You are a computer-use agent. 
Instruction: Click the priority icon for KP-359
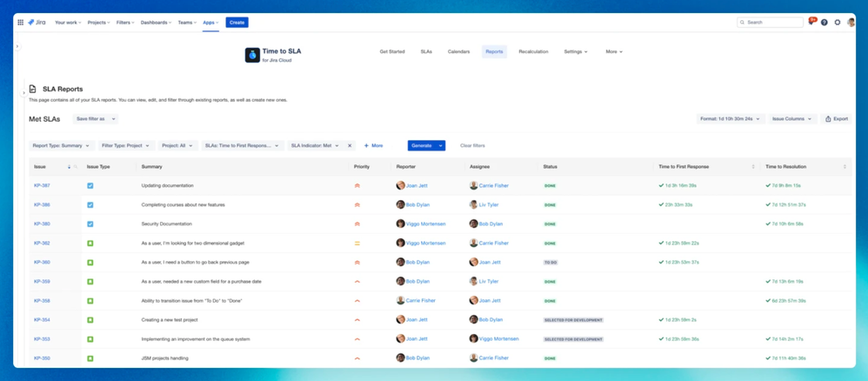[357, 281]
